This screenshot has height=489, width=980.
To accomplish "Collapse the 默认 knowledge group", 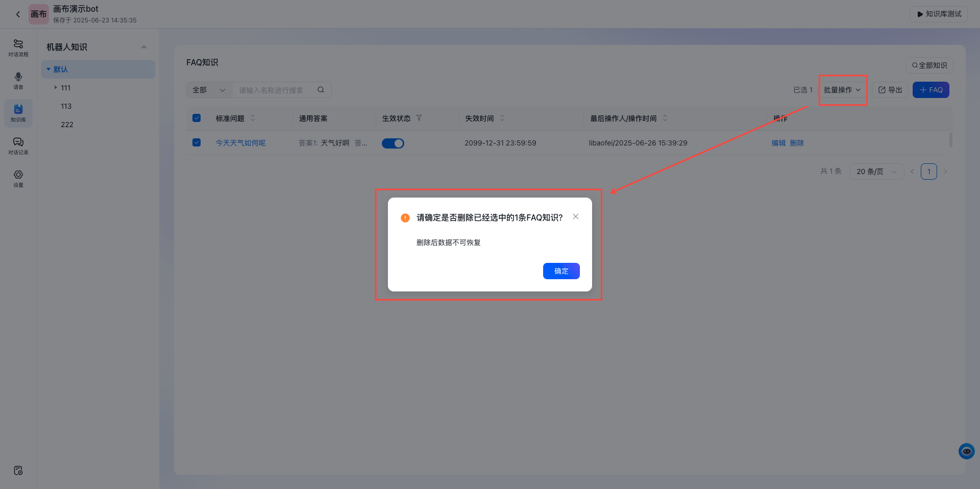I will pos(49,69).
